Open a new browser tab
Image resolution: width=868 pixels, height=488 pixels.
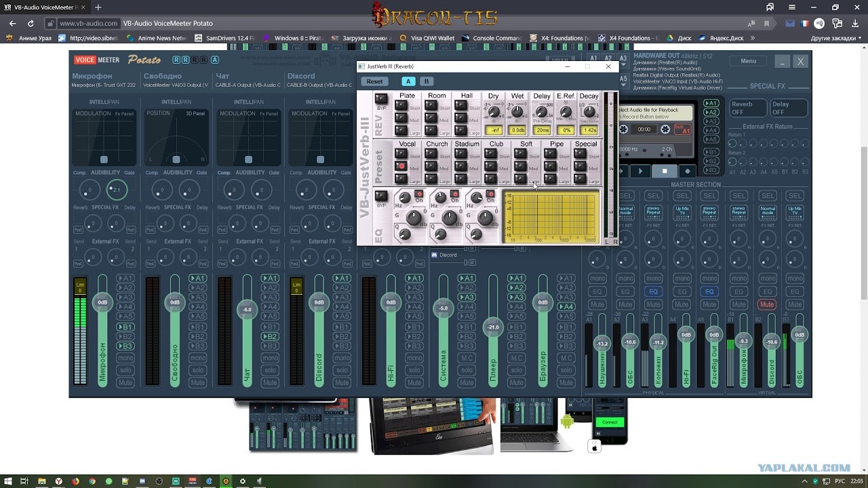coord(98,7)
